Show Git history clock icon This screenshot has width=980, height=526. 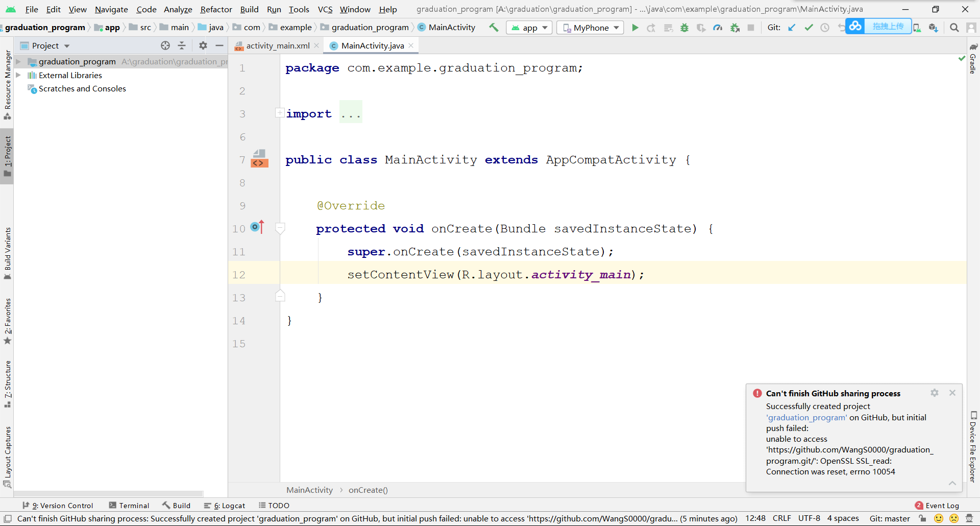tap(825, 28)
